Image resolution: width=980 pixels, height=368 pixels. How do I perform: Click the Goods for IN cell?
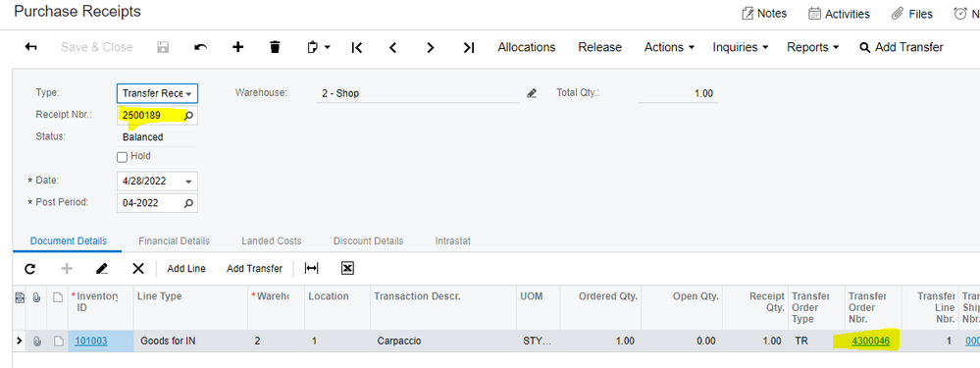point(190,342)
